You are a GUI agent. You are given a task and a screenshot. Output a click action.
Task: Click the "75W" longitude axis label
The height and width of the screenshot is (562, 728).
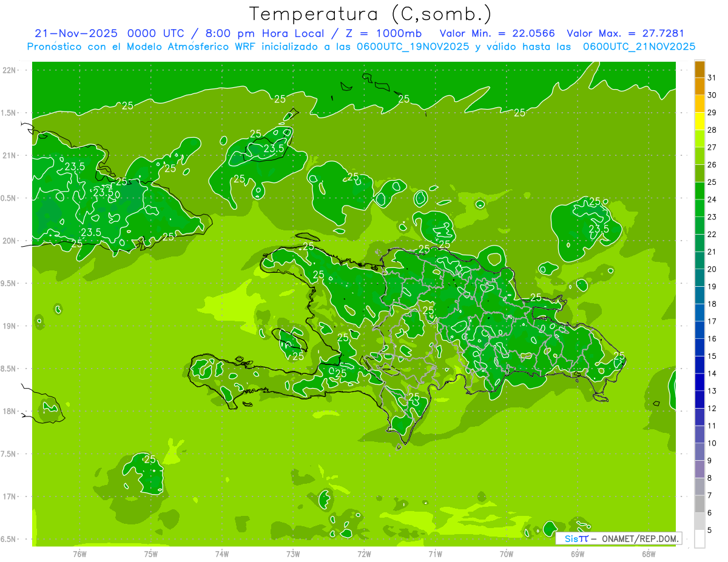click(x=151, y=554)
